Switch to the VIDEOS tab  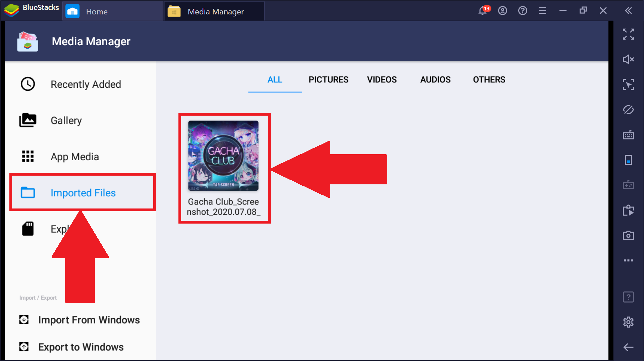[x=382, y=80]
